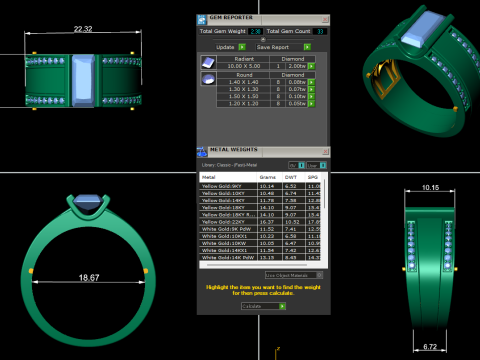The width and height of the screenshot is (480, 360).
Task: Toggle the User library switch
Action: click(x=323, y=165)
